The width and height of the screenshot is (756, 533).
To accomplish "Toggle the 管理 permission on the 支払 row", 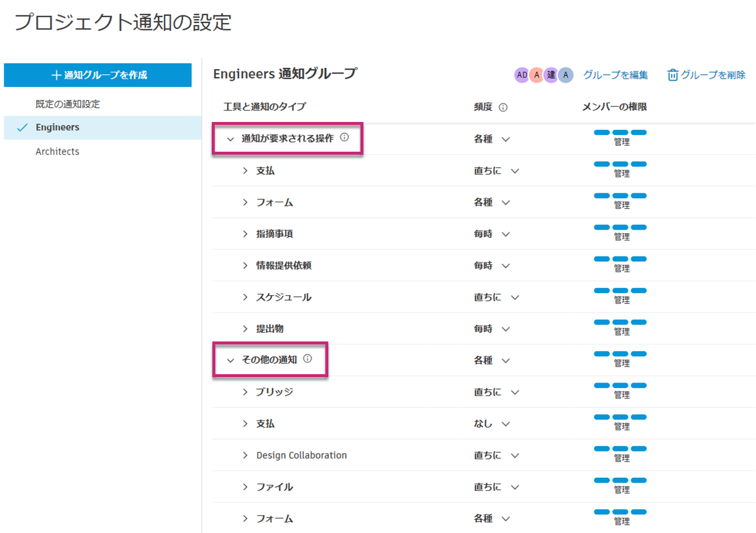I will [x=620, y=164].
